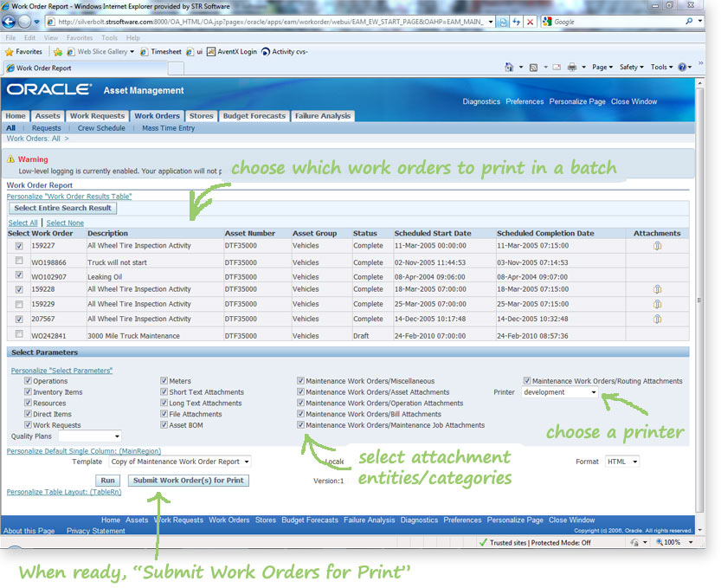Click the browser Back arrow button

pyautogui.click(x=9, y=22)
